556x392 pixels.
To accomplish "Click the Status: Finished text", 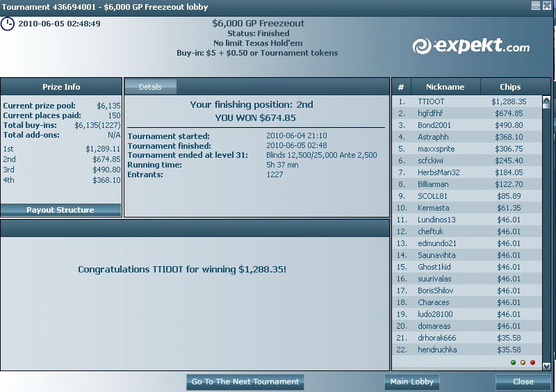I will pyautogui.click(x=258, y=33).
